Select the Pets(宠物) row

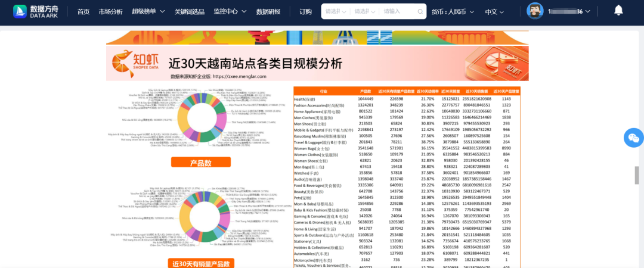[x=407, y=197]
